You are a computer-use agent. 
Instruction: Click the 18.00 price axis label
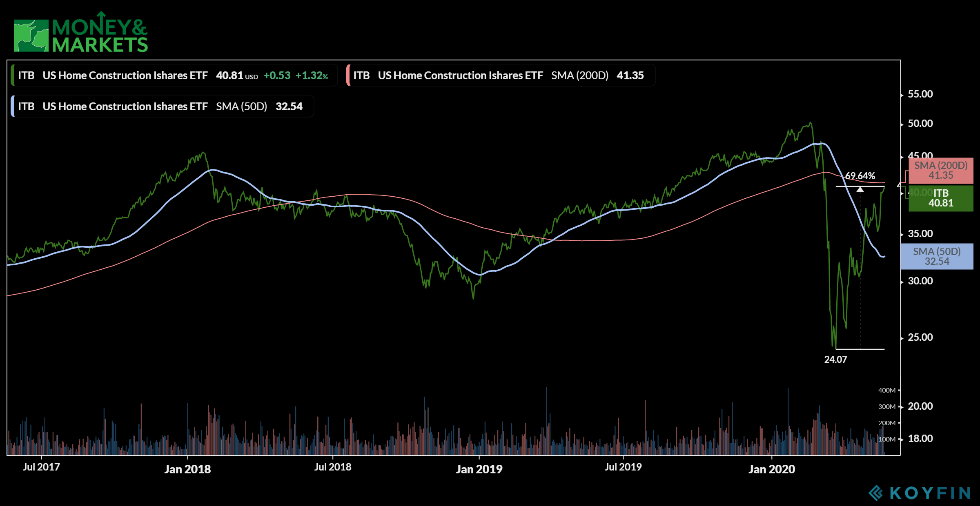click(920, 439)
